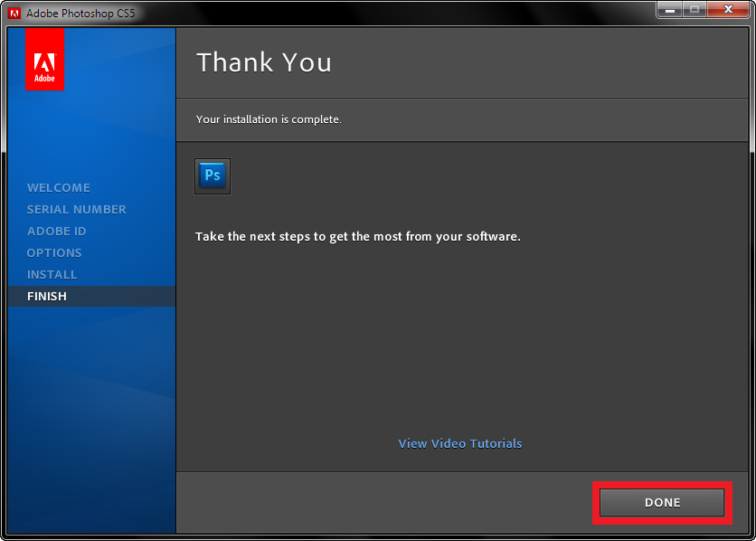Choose the INSTALL step in sidebar
Screen dimensions: 756x541
tap(52, 274)
